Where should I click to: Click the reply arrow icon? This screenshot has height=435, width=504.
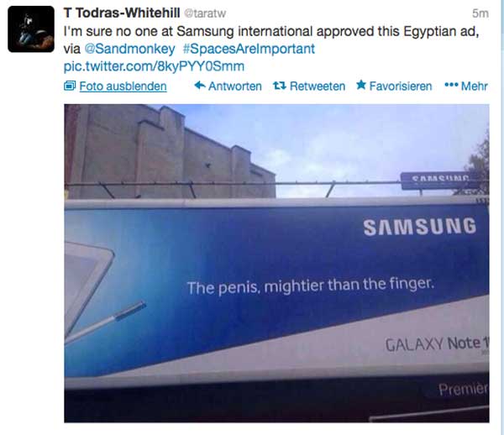pyautogui.click(x=200, y=86)
